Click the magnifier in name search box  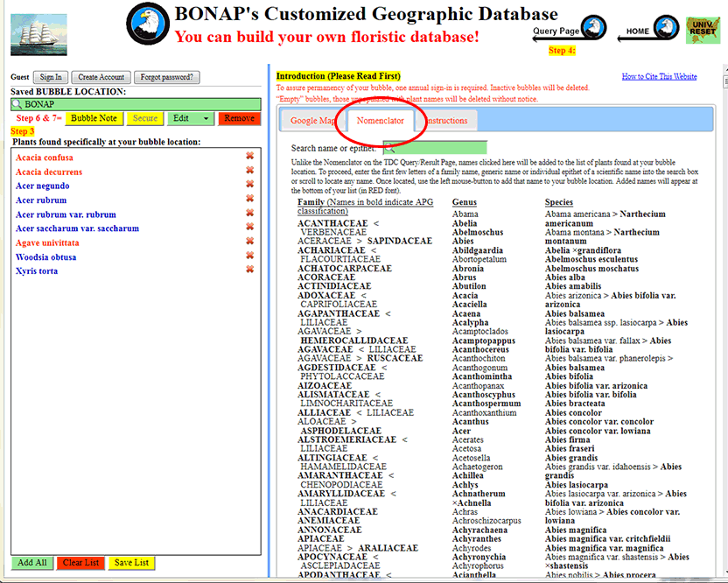[389, 148]
